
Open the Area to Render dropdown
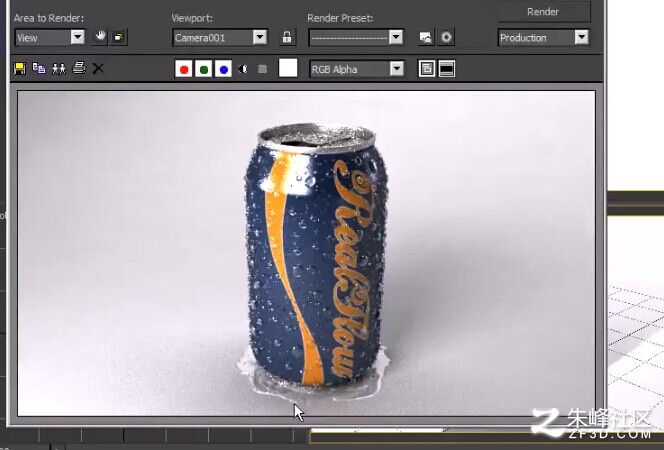pos(50,38)
